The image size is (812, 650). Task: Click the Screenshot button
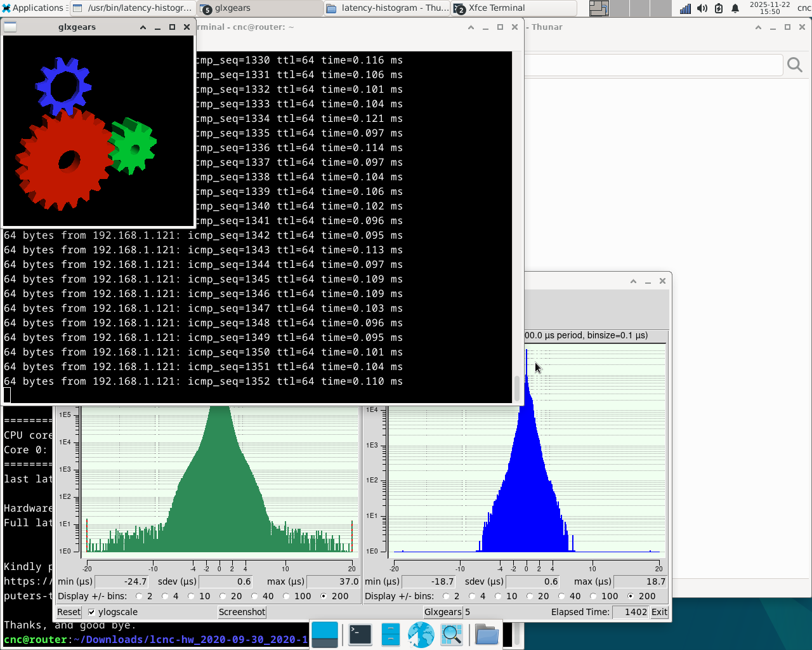tap(242, 612)
